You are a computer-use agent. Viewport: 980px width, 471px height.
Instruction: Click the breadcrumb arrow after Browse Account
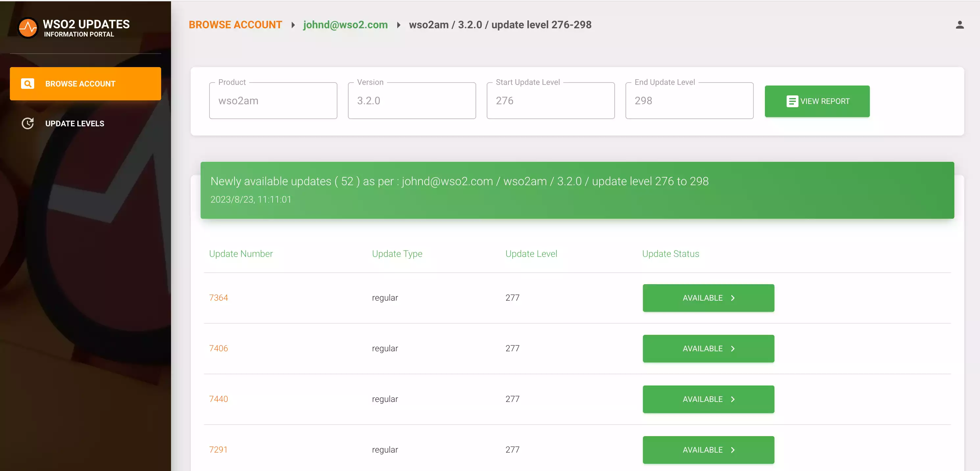pyautogui.click(x=293, y=25)
